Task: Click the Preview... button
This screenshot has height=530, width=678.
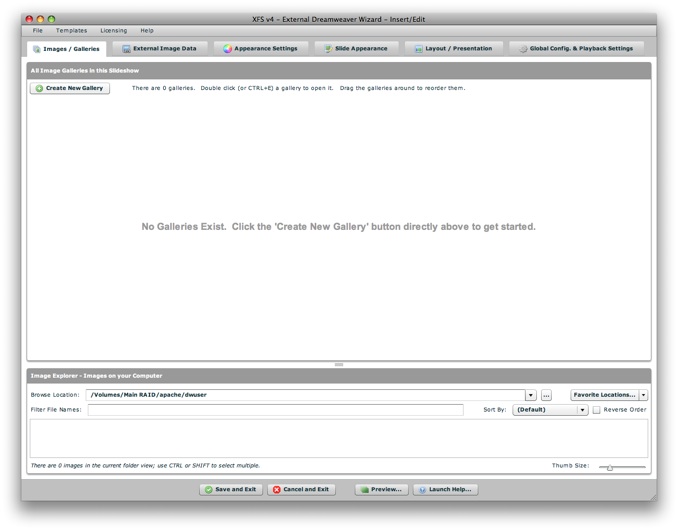Action: coord(381,490)
